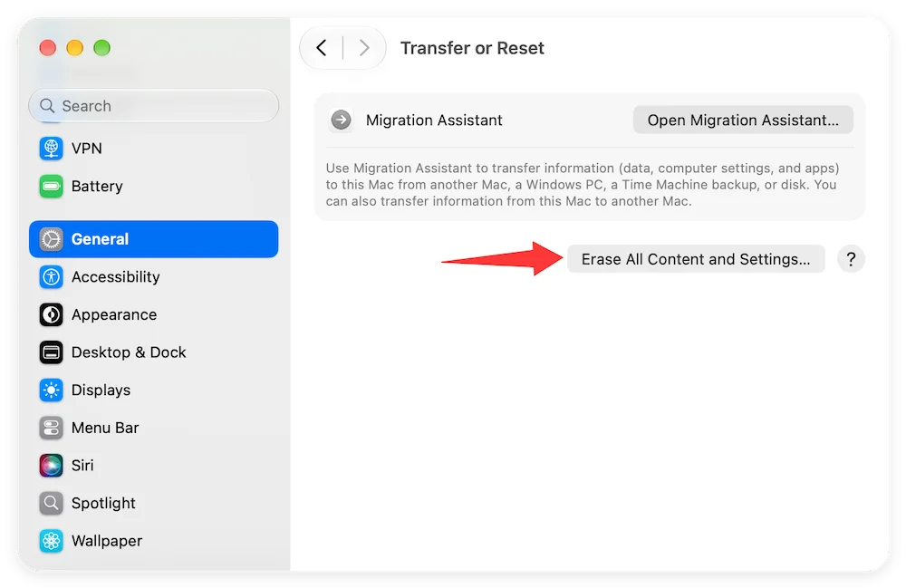Viewport: 906px width, 588px height.
Task: Click the Displays sun icon
Action: pos(51,390)
